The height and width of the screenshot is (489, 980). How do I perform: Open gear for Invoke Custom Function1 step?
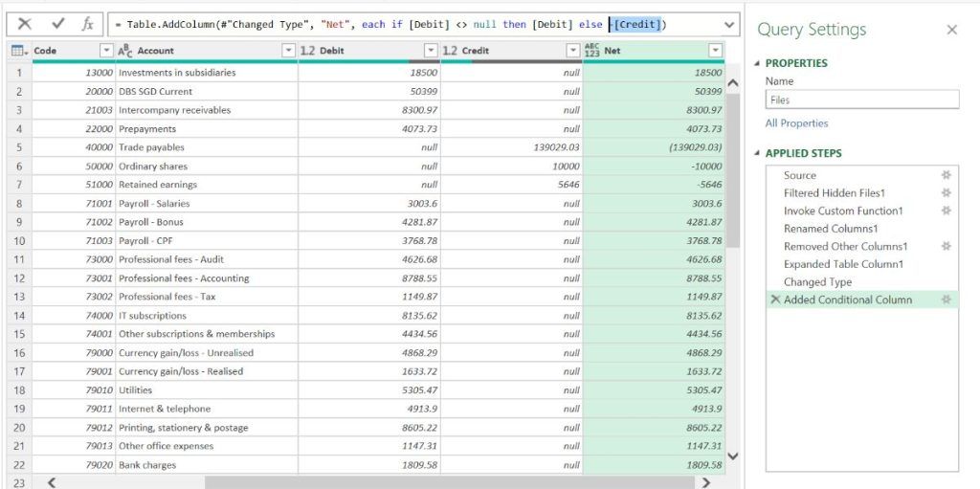(x=947, y=211)
